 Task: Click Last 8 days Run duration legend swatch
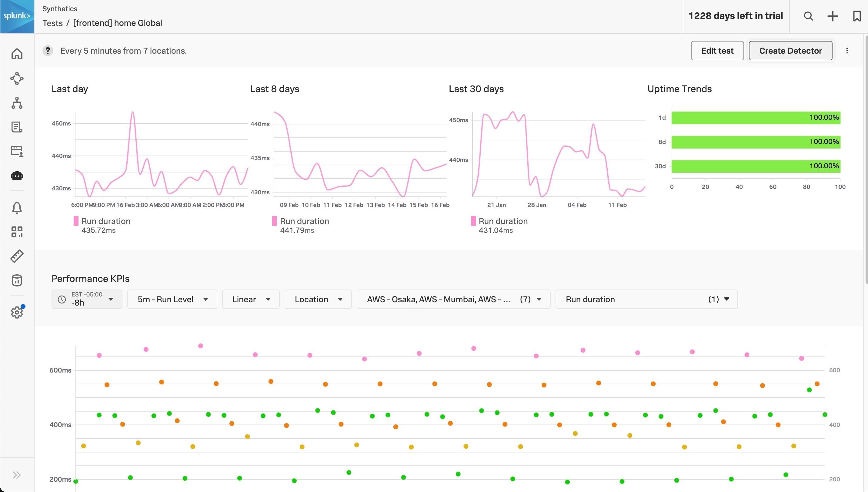point(275,221)
